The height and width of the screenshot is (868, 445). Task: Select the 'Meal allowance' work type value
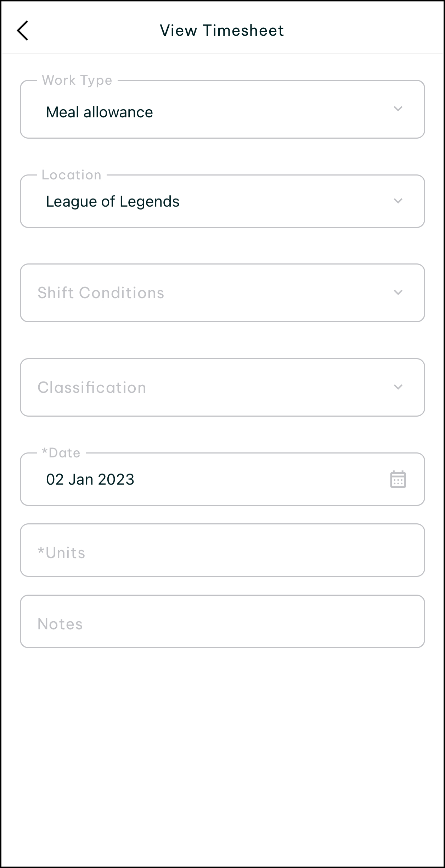[100, 112]
